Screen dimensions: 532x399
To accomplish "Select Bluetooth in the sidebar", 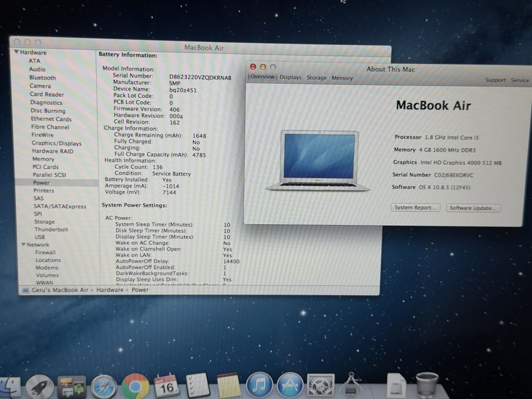I will tap(43, 78).
